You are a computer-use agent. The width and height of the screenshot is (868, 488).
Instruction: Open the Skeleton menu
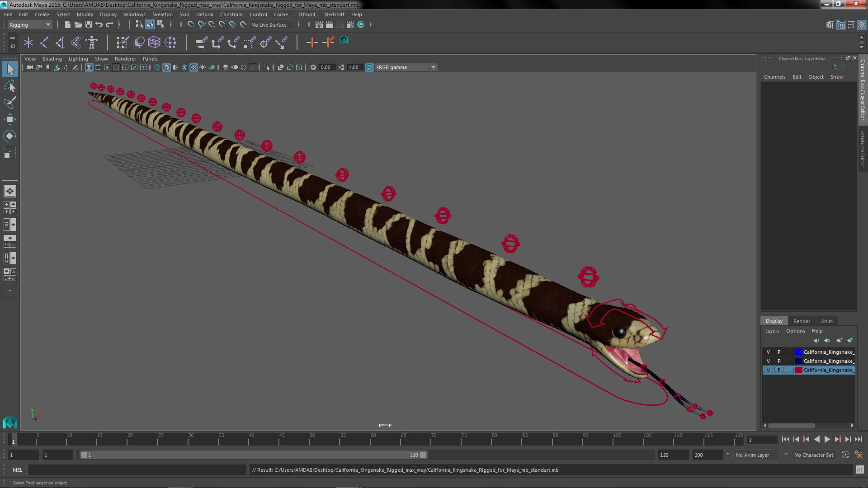click(162, 14)
